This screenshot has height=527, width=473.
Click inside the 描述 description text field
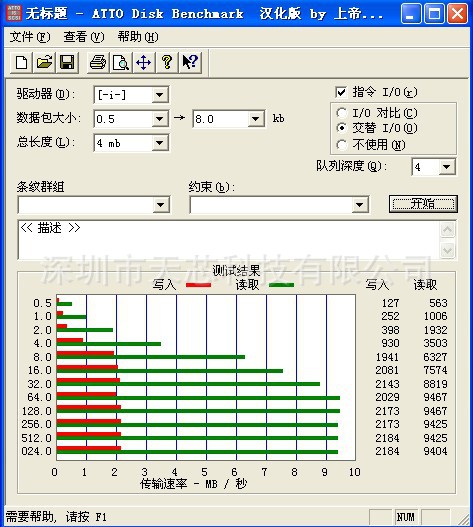coord(229,240)
